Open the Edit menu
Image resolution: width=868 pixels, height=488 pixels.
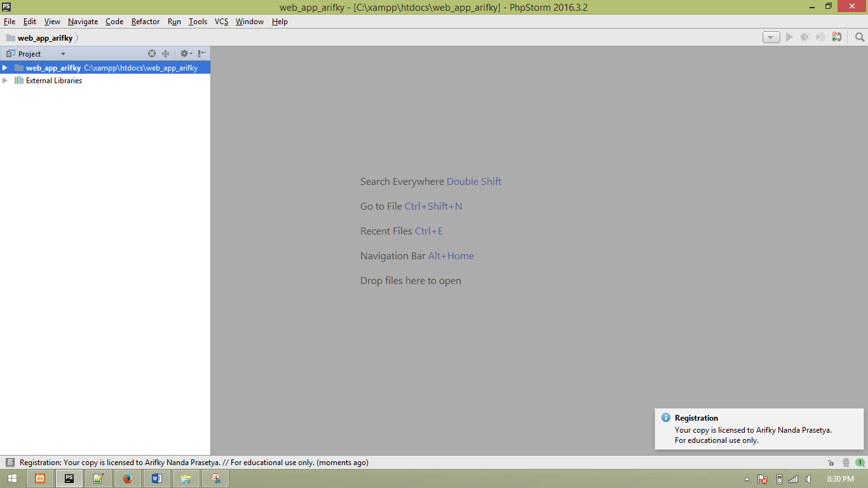coord(30,22)
